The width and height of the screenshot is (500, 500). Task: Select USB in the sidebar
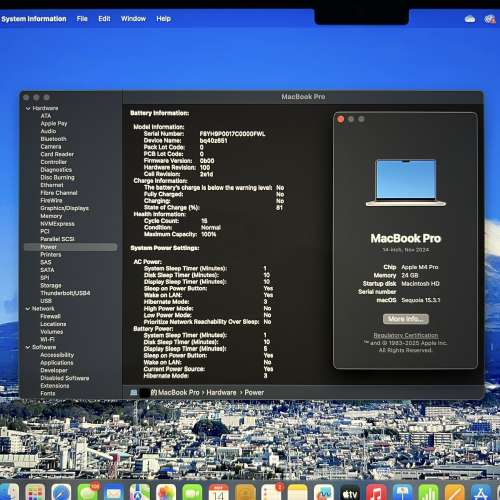point(46,301)
